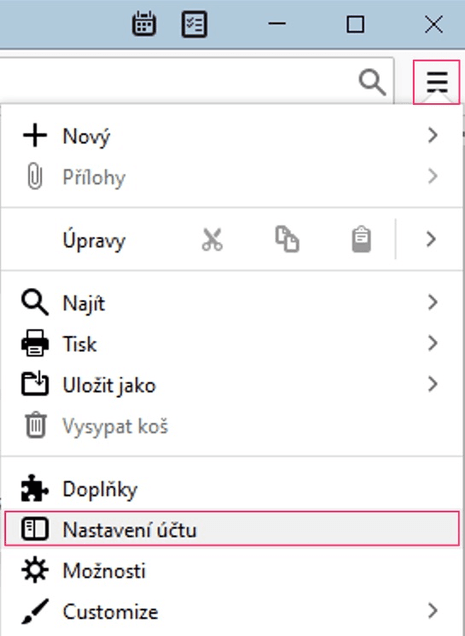
Task: Expand the Nový submenu arrow
Action: coord(433,135)
